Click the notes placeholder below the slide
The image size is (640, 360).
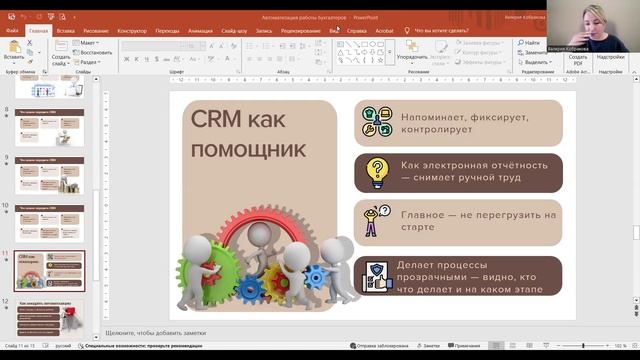[156, 333]
